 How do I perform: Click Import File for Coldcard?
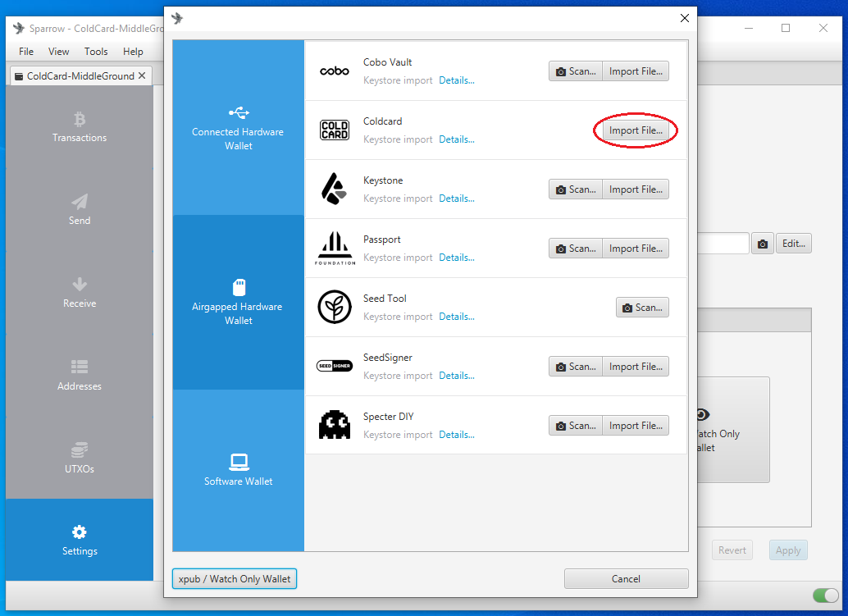(636, 130)
